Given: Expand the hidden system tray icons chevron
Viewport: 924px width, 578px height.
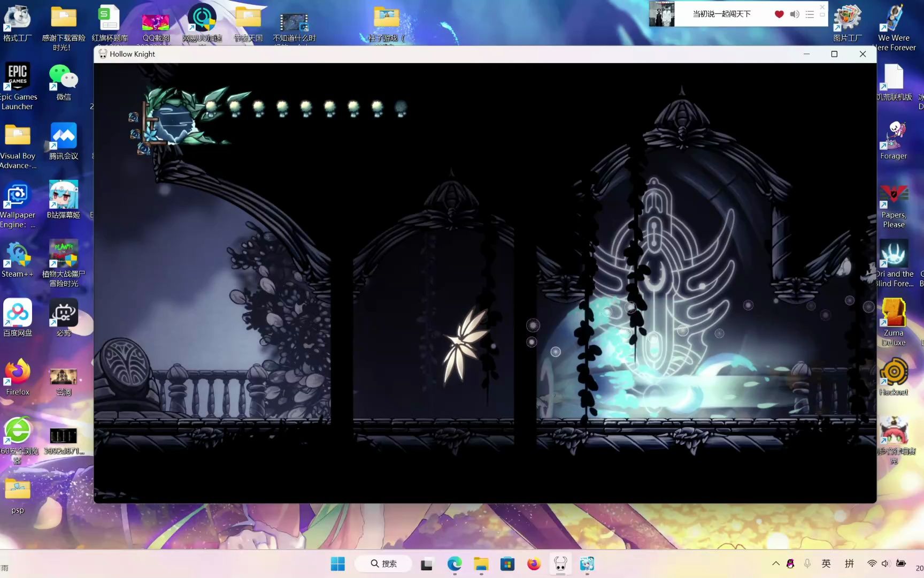Looking at the screenshot, I should coord(775,564).
